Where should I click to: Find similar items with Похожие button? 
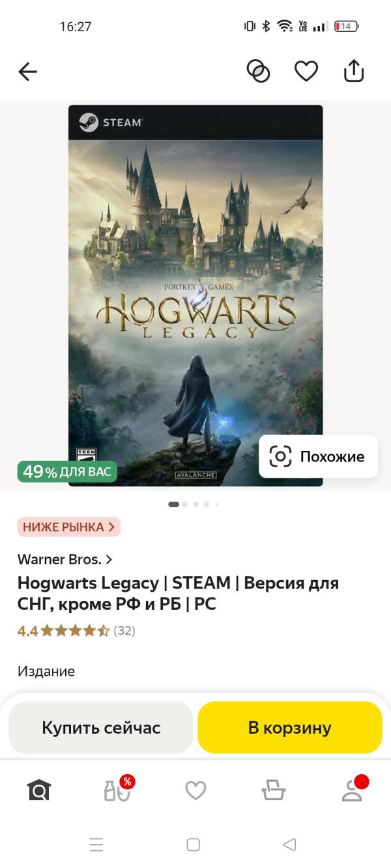point(318,456)
